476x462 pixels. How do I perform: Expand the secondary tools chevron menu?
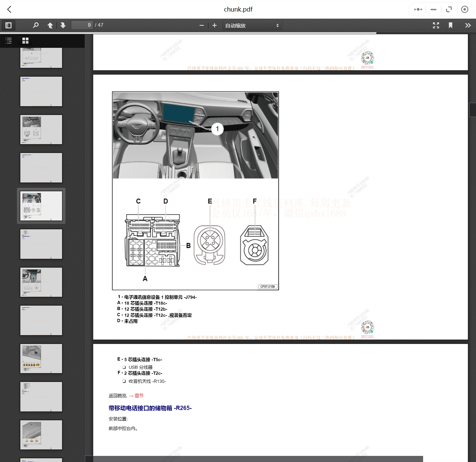468,25
